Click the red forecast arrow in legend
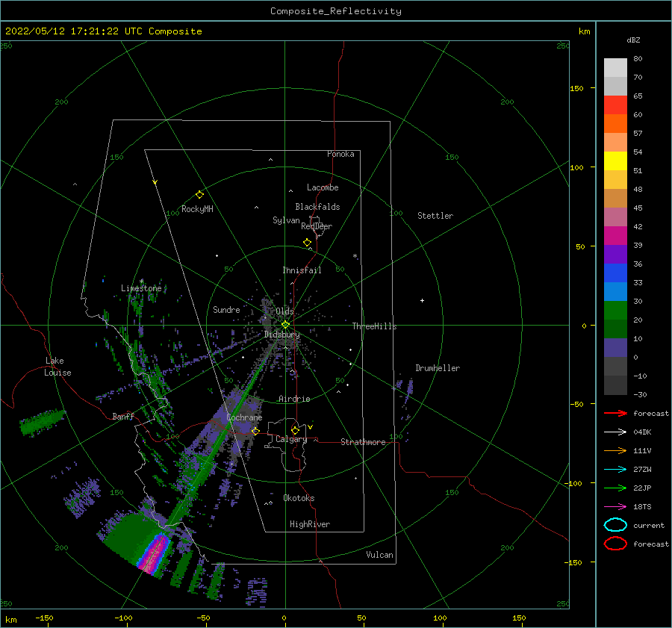 [615, 413]
